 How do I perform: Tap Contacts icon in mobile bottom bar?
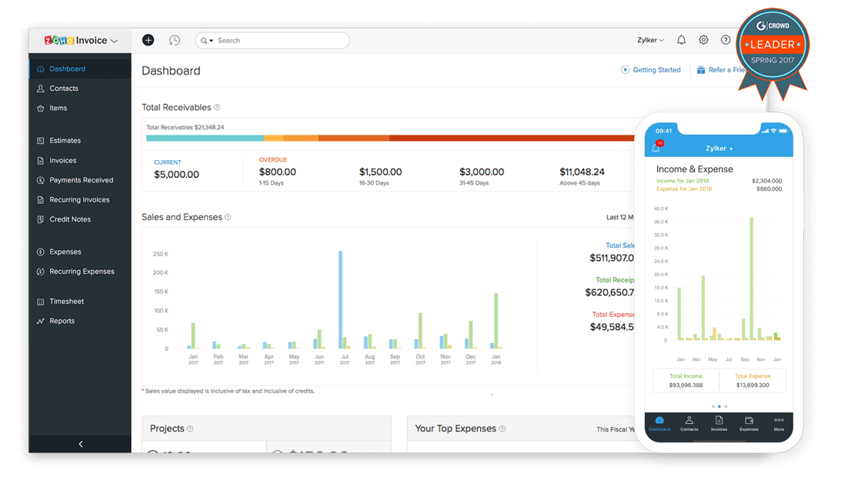coord(689,422)
